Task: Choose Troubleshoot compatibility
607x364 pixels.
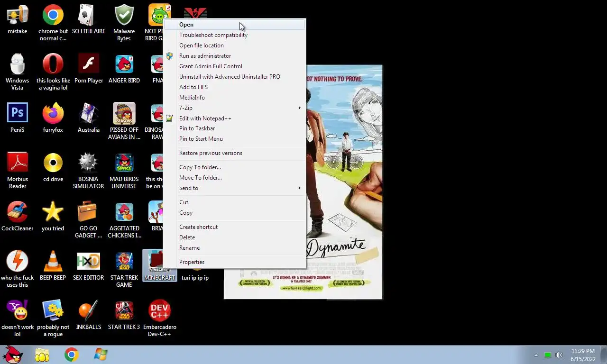Action: (x=234, y=35)
